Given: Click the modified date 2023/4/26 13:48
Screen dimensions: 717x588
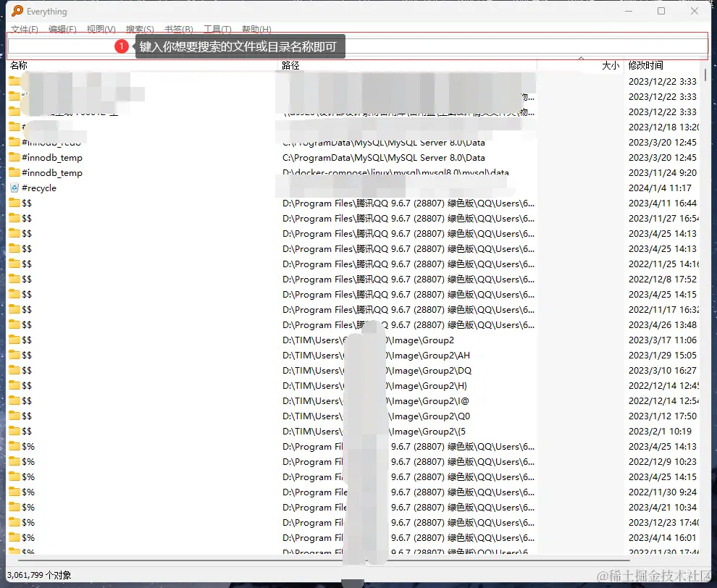Looking at the screenshot, I should point(662,324).
